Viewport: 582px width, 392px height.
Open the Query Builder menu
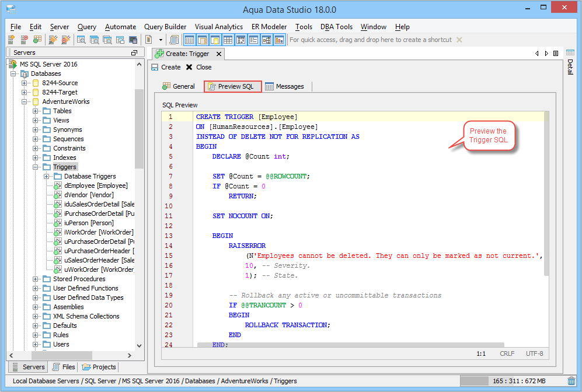tap(165, 27)
